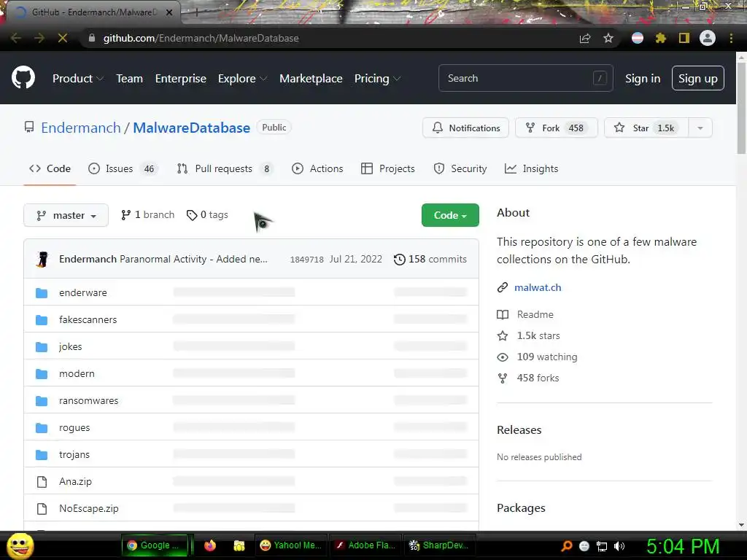Open the master branch selector
This screenshot has width=747, height=560.
point(66,215)
